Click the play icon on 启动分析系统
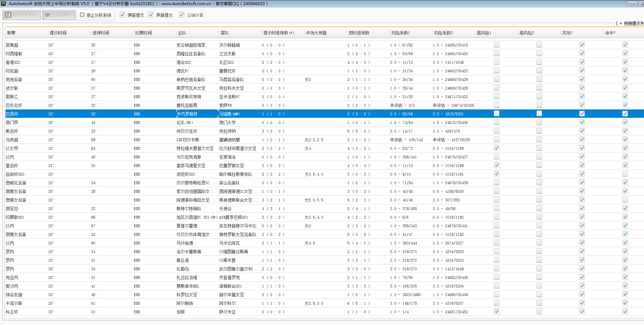The image size is (644, 325). pos(8,15)
